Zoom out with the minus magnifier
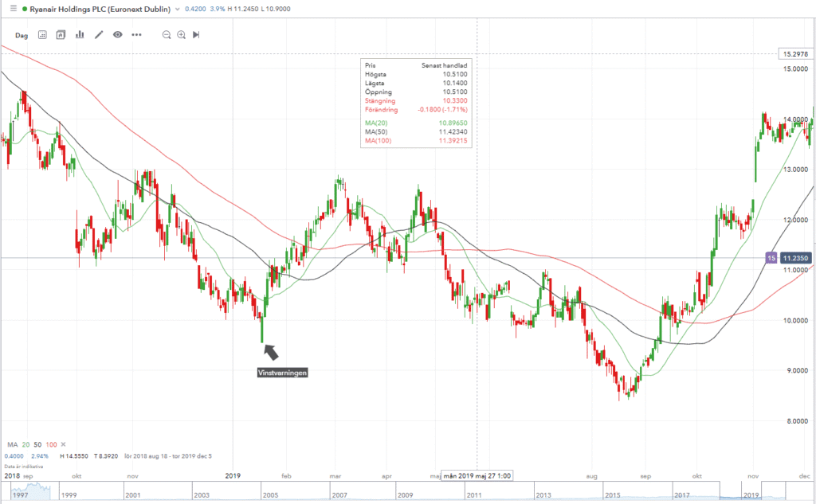816x504 pixels. tap(167, 35)
